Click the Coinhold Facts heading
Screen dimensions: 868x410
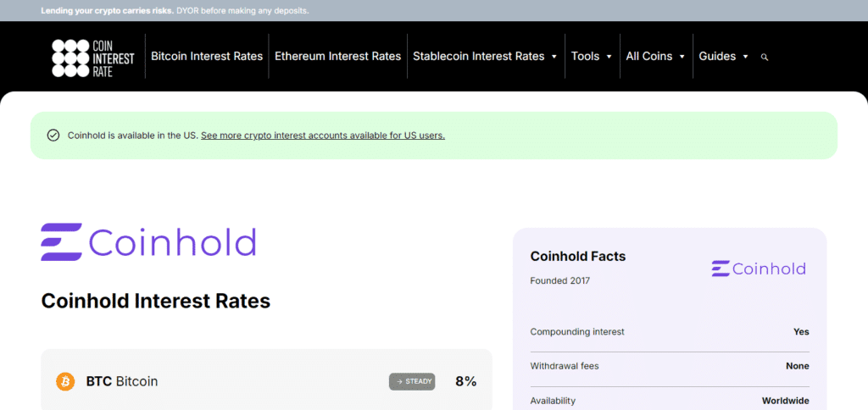click(578, 256)
